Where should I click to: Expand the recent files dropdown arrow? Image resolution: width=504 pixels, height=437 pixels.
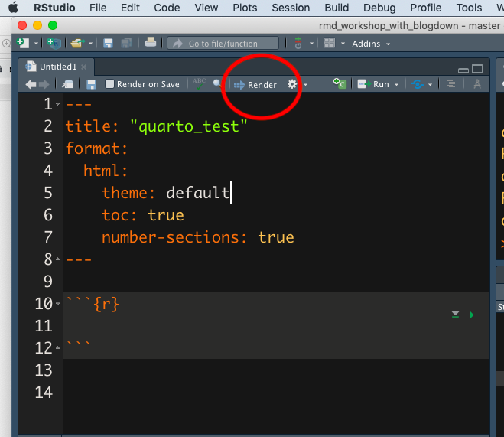(91, 44)
